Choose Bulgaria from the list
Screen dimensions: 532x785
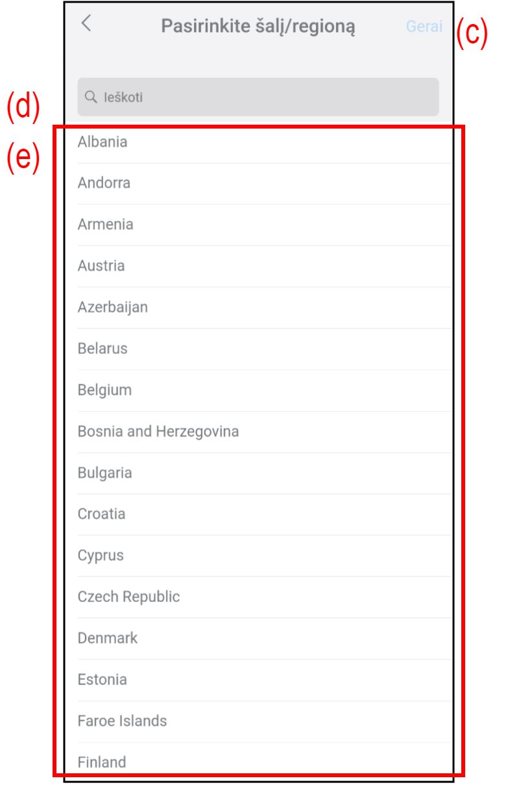click(x=104, y=473)
